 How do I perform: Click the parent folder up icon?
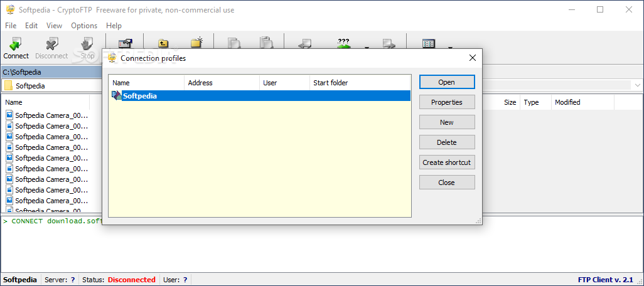point(163,43)
